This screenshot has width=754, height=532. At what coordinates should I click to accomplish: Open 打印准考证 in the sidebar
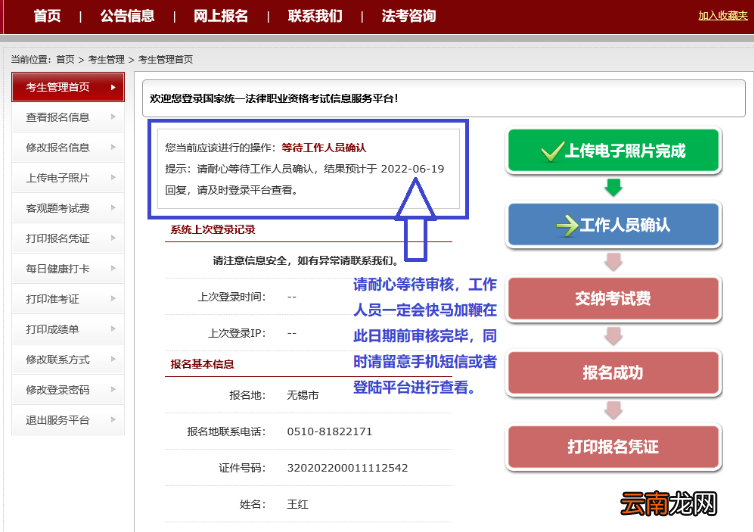point(68,299)
